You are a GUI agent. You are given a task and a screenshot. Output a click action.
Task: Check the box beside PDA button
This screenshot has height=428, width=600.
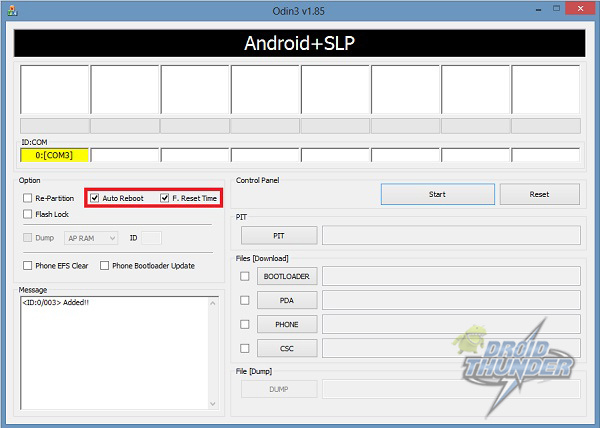coord(245,300)
